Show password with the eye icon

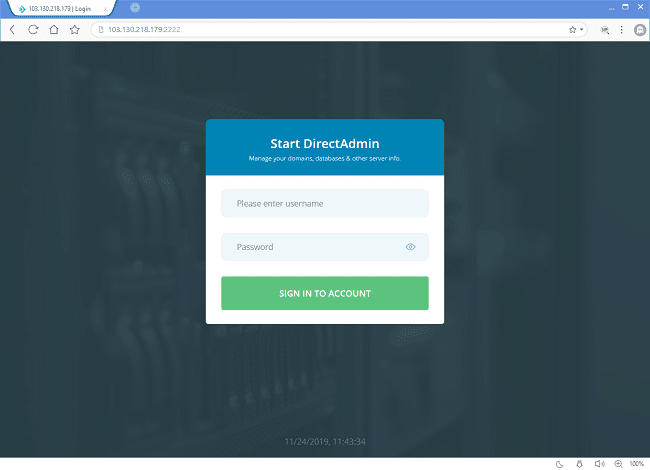[410, 247]
